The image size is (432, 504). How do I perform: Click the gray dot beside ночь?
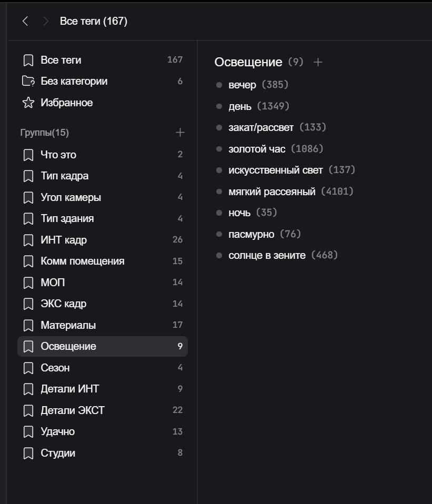(219, 213)
